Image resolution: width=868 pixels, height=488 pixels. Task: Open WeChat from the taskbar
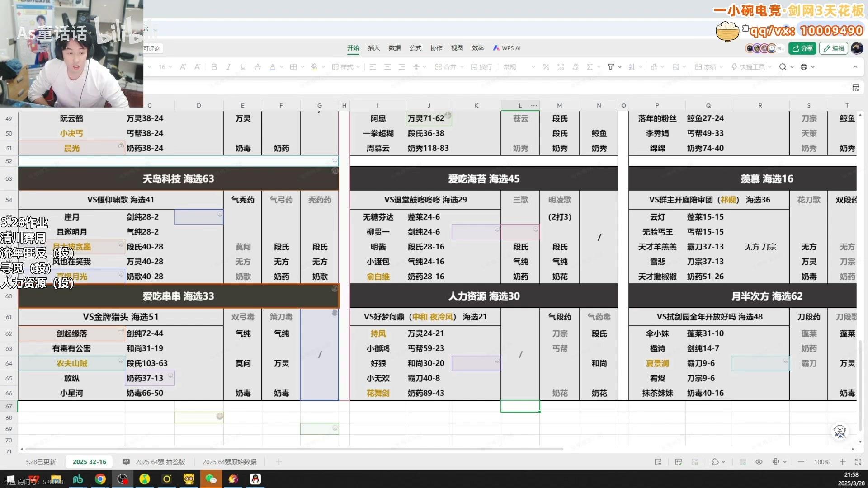pos(211,479)
